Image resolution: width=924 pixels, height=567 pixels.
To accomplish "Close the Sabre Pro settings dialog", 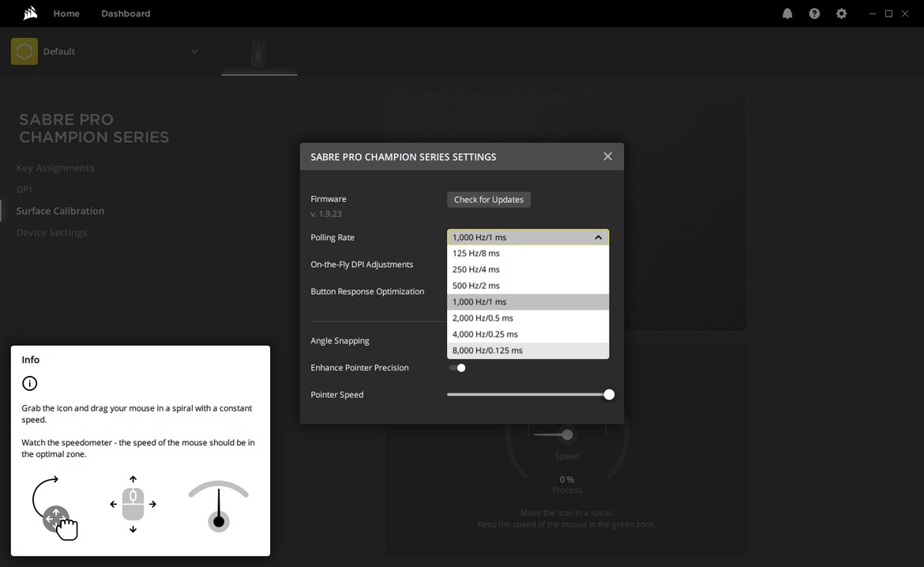I will tap(607, 156).
